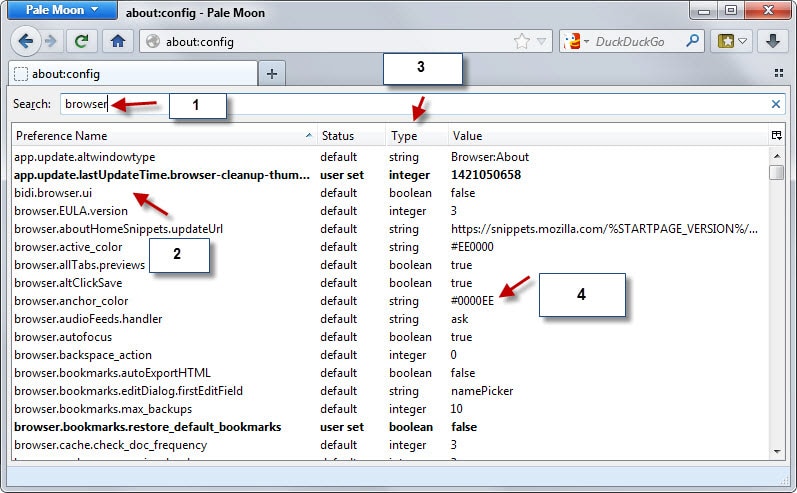The image size is (797, 493).
Task: Click the #EE0000 color value
Action: [x=472, y=247]
